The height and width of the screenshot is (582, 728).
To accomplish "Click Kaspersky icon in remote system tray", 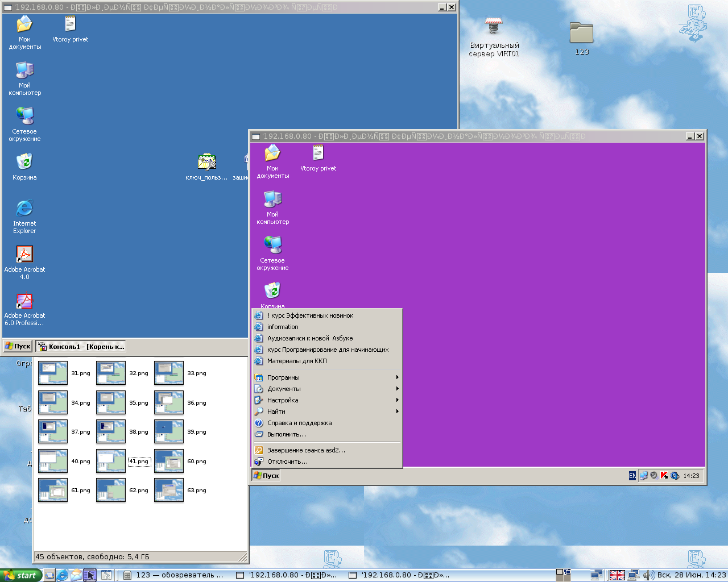I will click(x=664, y=476).
